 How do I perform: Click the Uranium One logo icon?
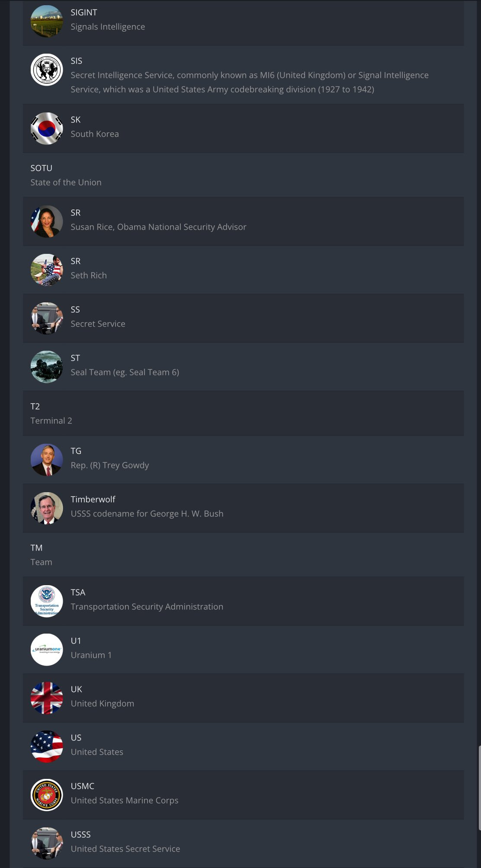(47, 650)
